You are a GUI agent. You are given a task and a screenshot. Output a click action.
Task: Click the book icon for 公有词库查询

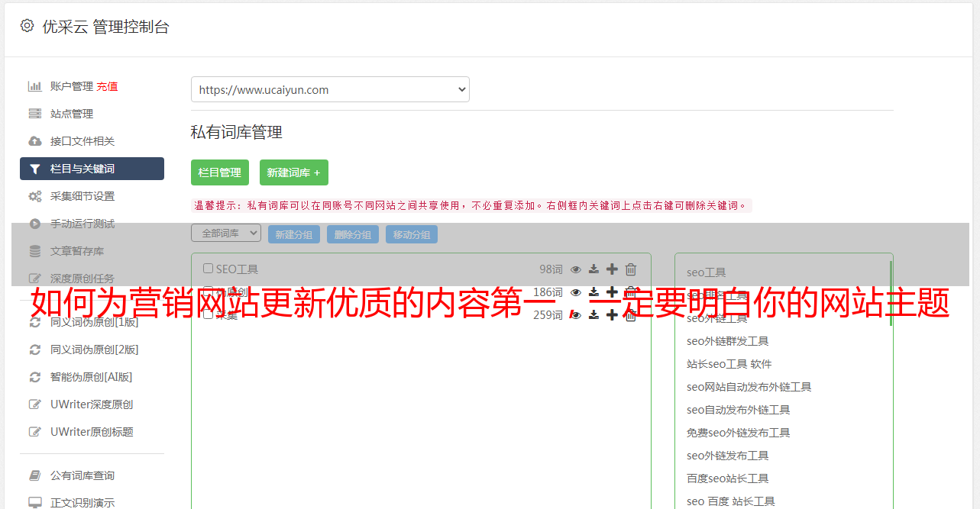[x=35, y=475]
